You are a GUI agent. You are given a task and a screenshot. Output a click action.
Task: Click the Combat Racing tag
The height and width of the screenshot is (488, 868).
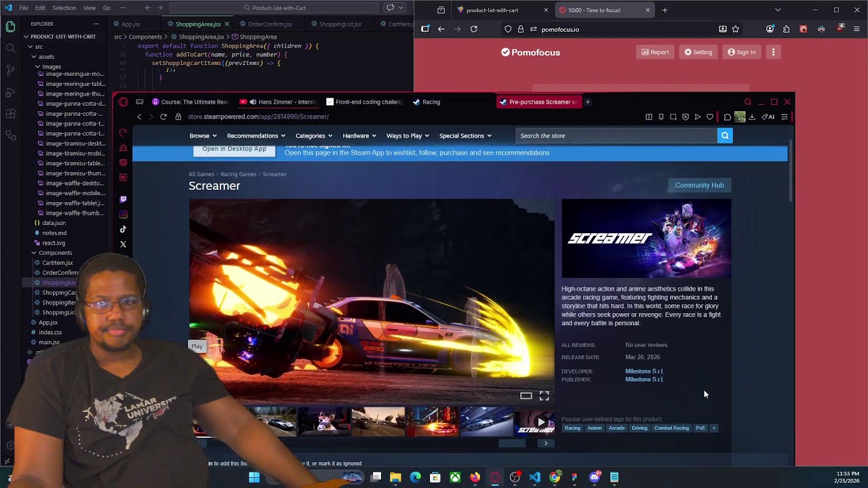click(671, 428)
